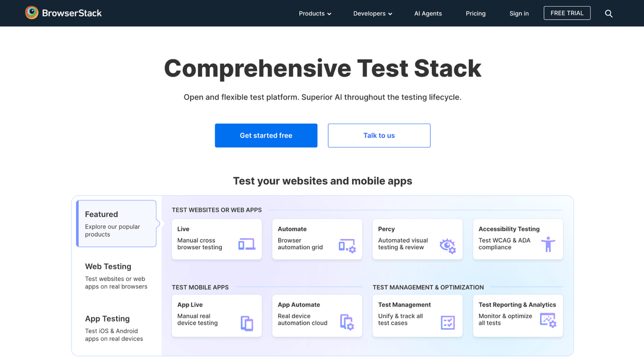
Task: Click the Accessibility Testing person icon
Action: click(549, 244)
